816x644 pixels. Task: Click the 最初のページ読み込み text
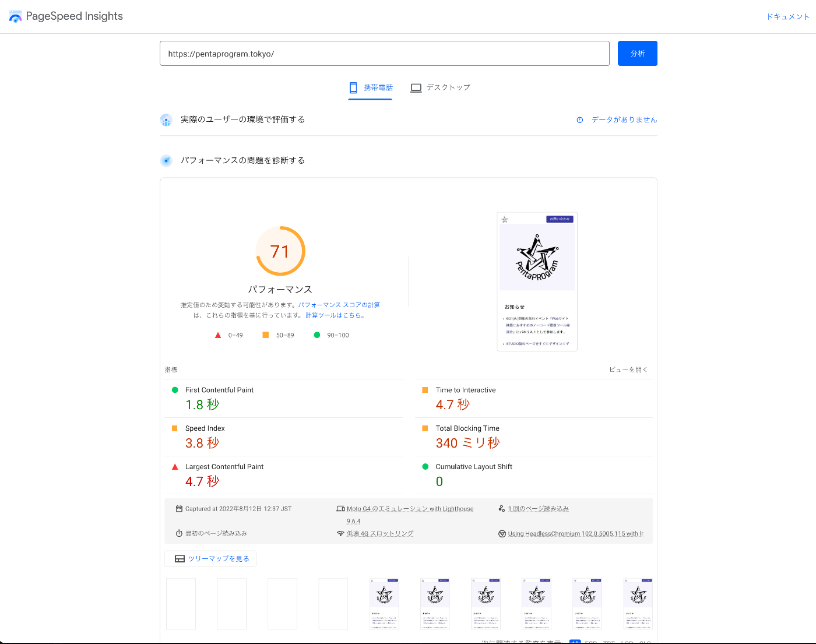point(216,533)
